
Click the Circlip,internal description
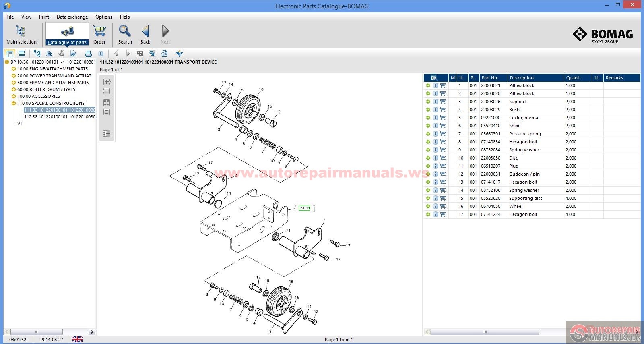tap(524, 118)
